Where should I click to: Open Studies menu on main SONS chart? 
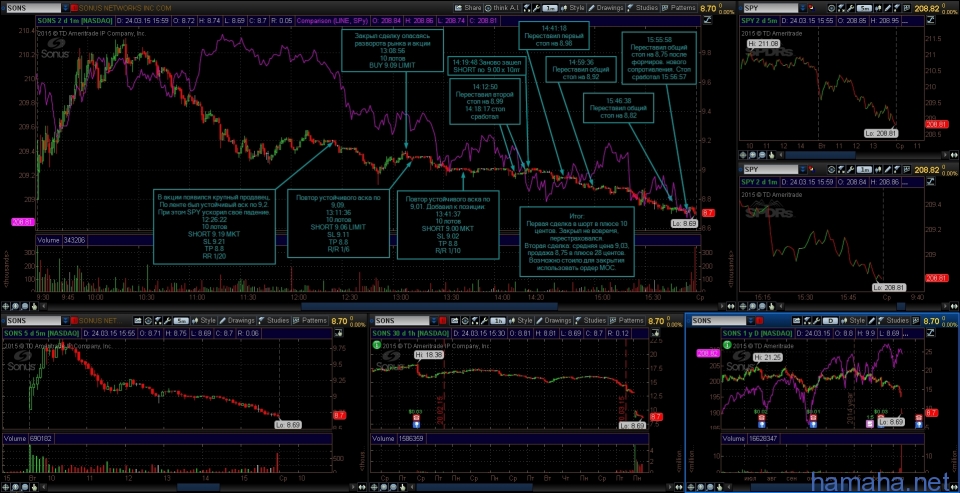point(642,8)
